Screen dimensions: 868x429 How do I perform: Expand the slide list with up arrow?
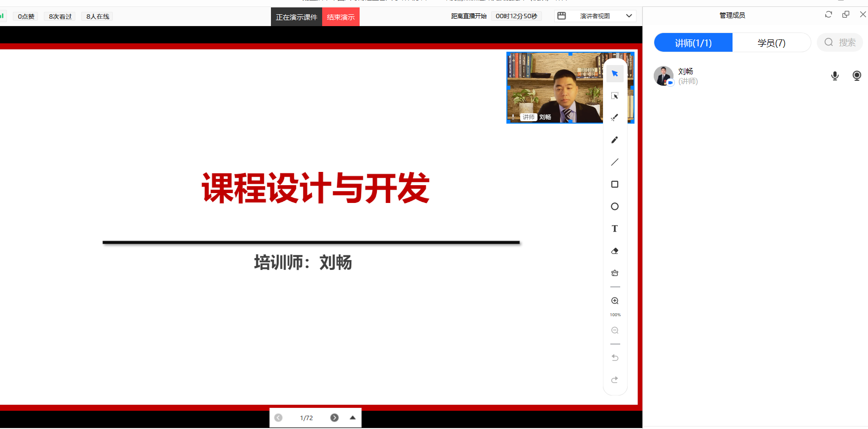pyautogui.click(x=353, y=418)
